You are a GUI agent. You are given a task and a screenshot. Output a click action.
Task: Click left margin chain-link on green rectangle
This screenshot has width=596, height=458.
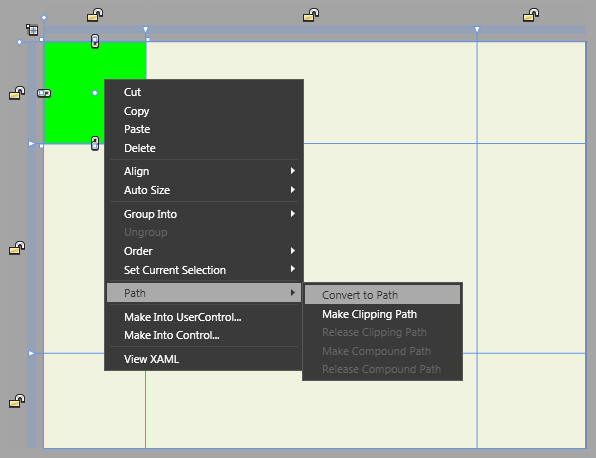click(x=44, y=93)
